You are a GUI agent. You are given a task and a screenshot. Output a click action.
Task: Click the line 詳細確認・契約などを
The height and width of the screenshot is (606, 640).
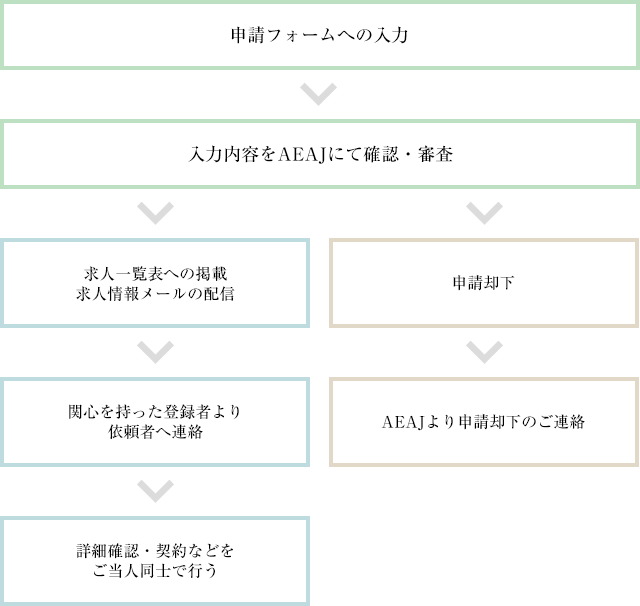155,551
